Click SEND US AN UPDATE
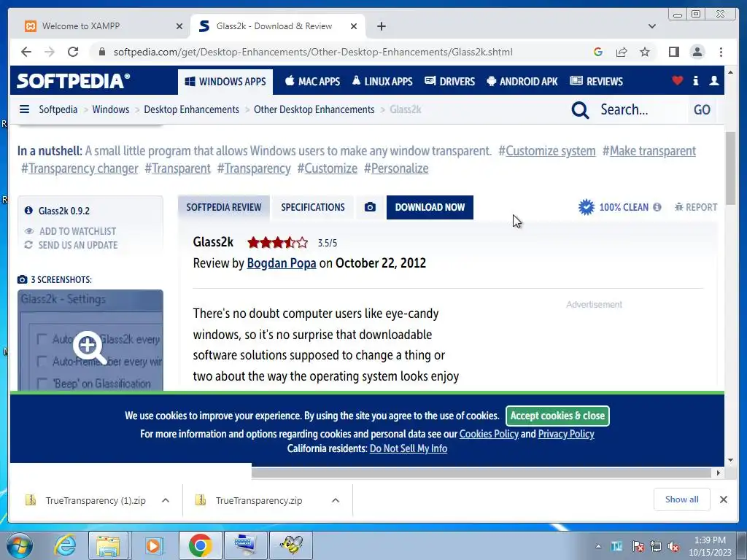 (71, 245)
